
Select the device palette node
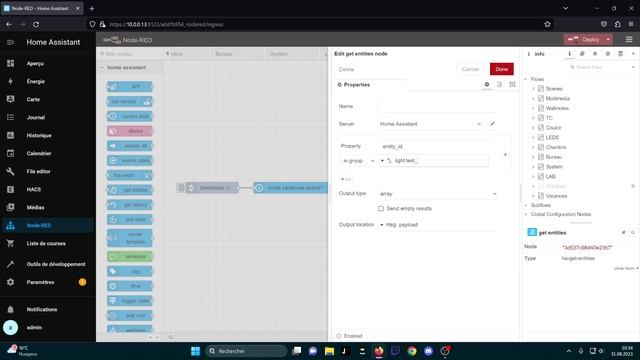click(x=130, y=131)
